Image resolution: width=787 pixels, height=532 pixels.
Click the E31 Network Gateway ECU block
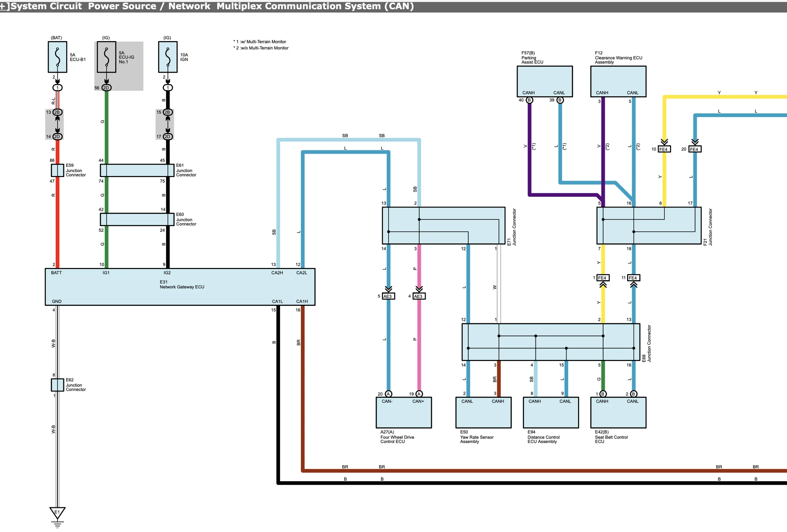[180, 287]
